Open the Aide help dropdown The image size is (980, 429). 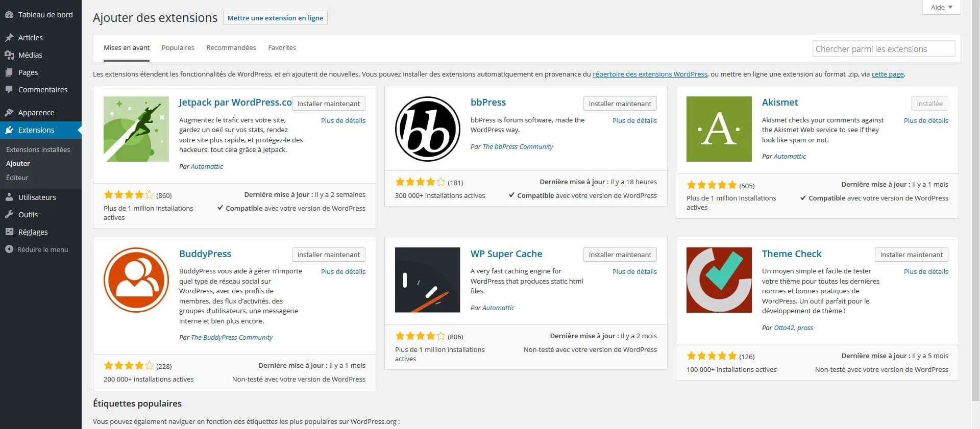[942, 7]
